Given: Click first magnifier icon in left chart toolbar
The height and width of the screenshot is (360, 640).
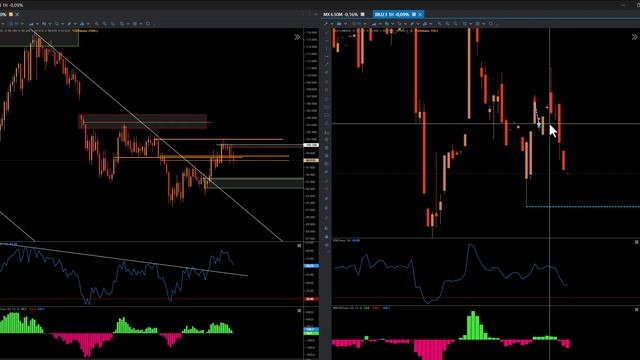Looking at the screenshot, I should click(x=97, y=24).
